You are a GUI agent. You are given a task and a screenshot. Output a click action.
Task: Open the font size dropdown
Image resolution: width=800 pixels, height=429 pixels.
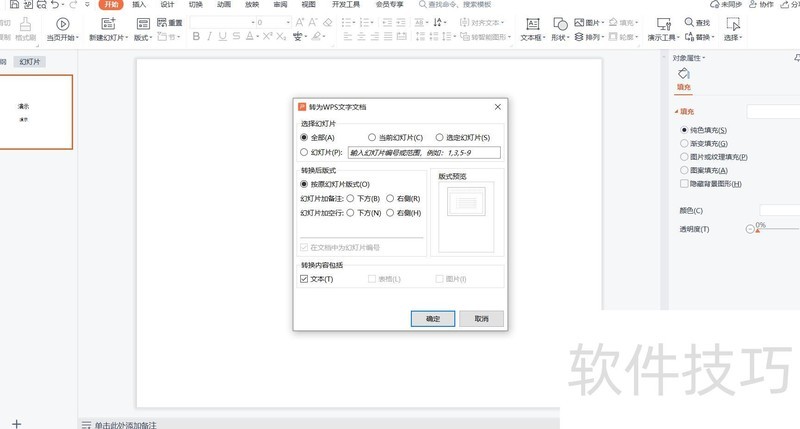[288, 22]
